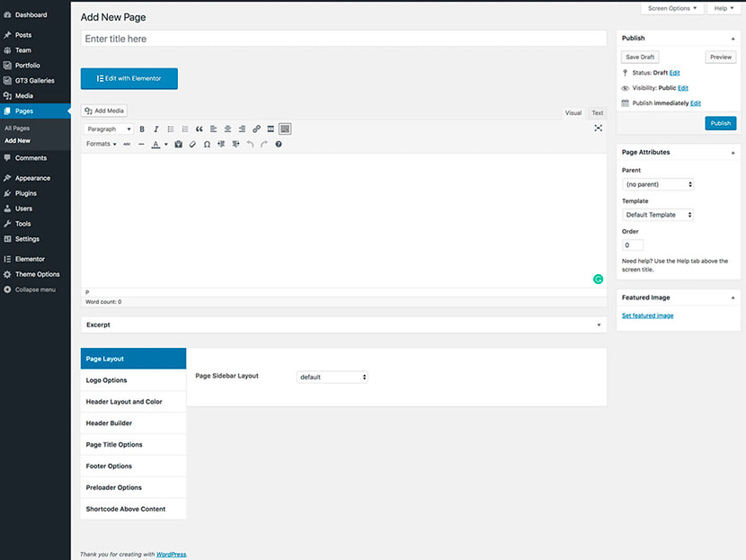Enter distraction-free writing mode

click(x=598, y=128)
